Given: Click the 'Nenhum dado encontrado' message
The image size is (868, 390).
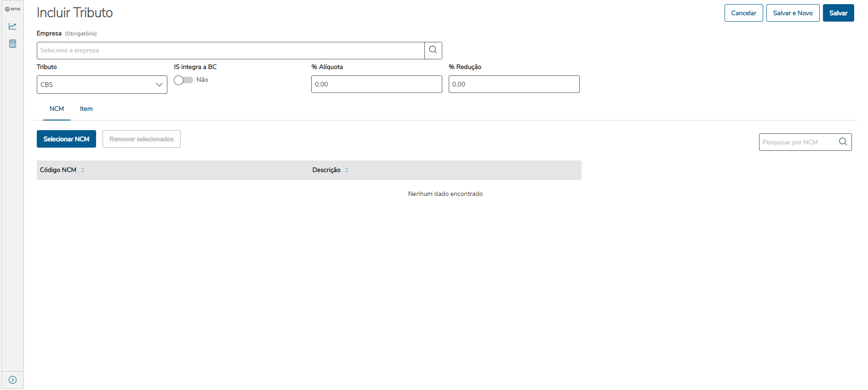Looking at the screenshot, I should tap(445, 194).
